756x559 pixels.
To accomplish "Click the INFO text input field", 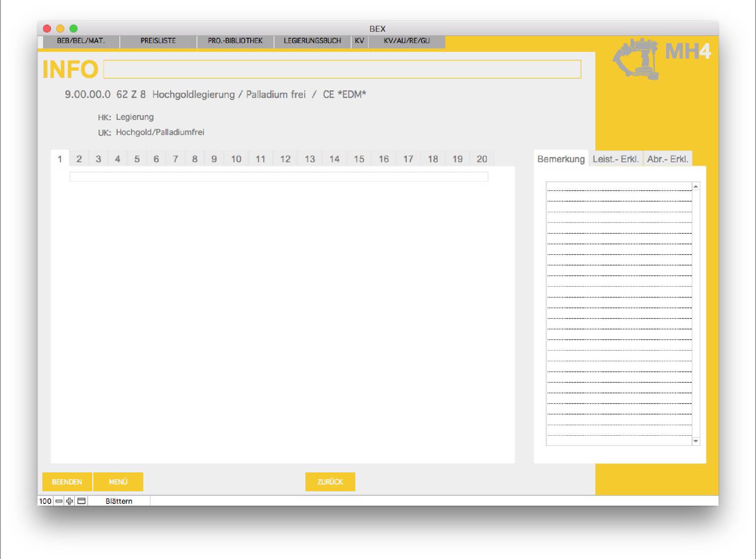I will (342, 69).
